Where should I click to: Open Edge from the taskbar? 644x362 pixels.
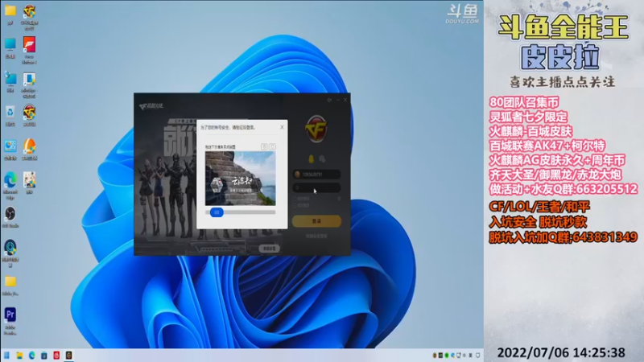point(31,355)
